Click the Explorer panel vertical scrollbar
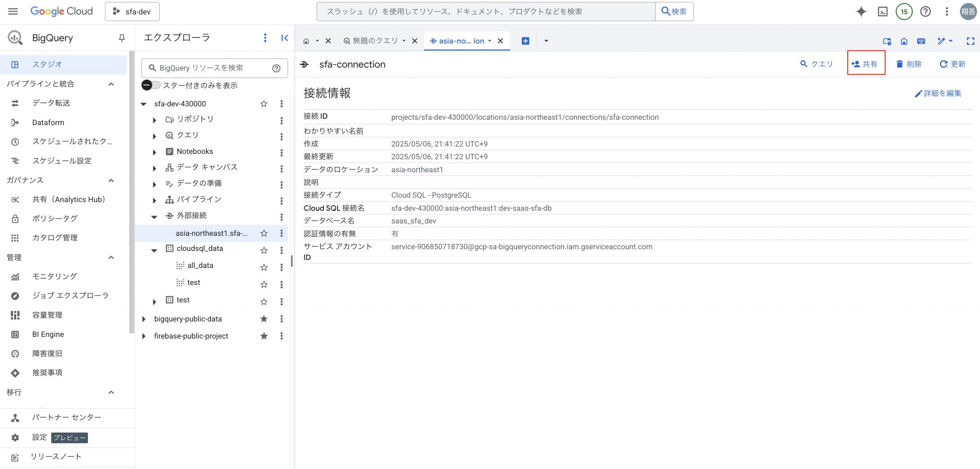The width and height of the screenshot is (980, 469). 292,260
